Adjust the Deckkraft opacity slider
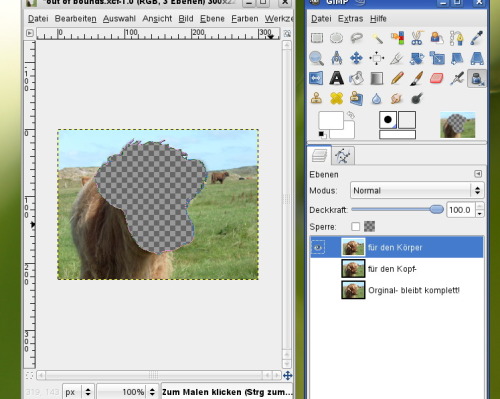 coord(397,209)
